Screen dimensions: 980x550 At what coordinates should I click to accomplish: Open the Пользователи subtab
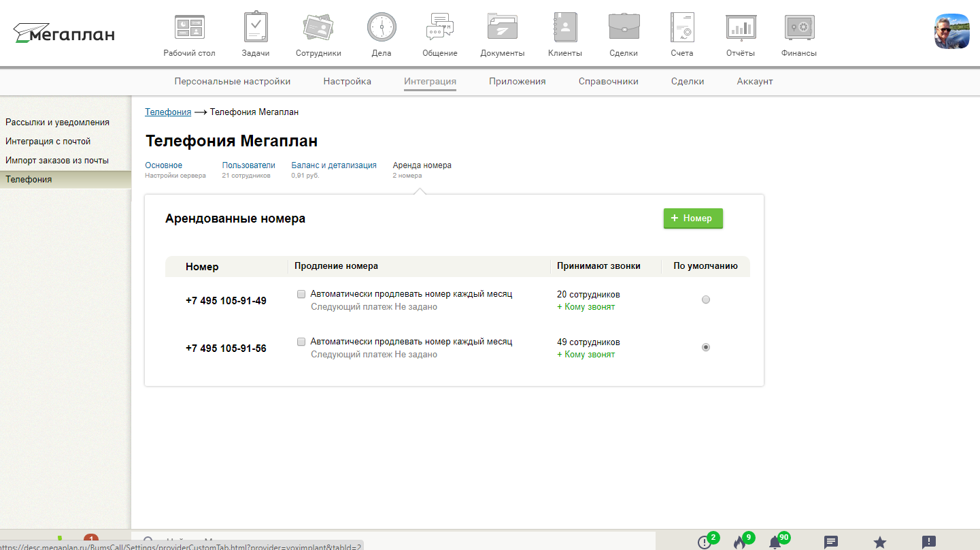coord(248,165)
